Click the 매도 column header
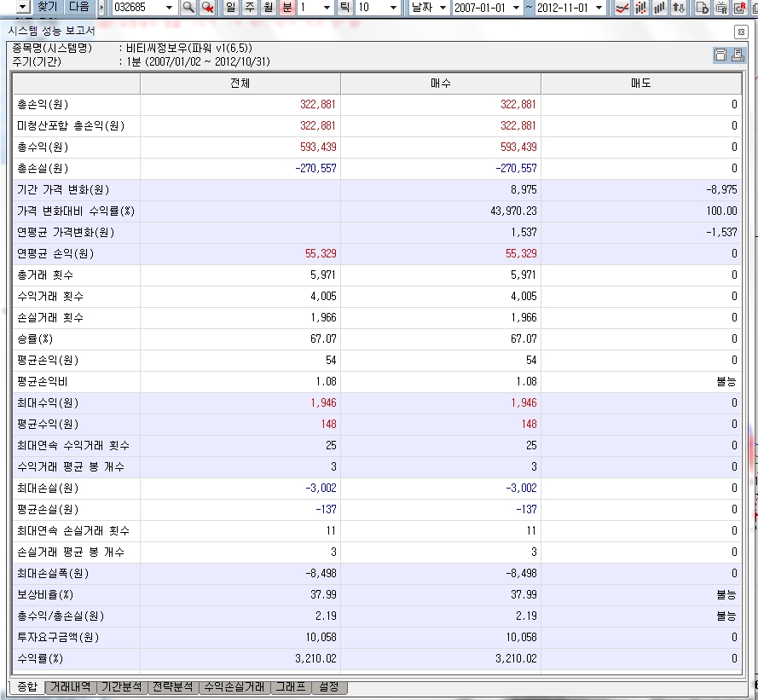This screenshot has width=758, height=700. tap(640, 84)
